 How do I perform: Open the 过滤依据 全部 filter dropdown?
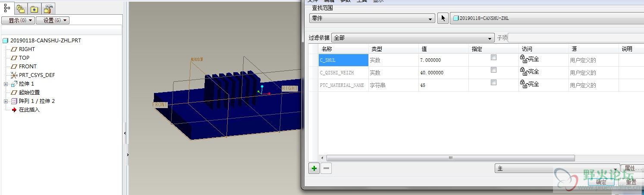[412, 38]
